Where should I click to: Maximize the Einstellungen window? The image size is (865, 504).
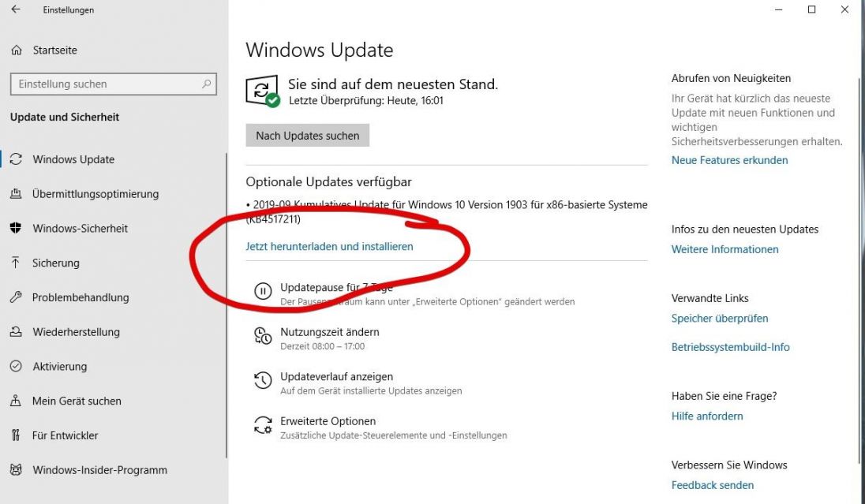811,9
